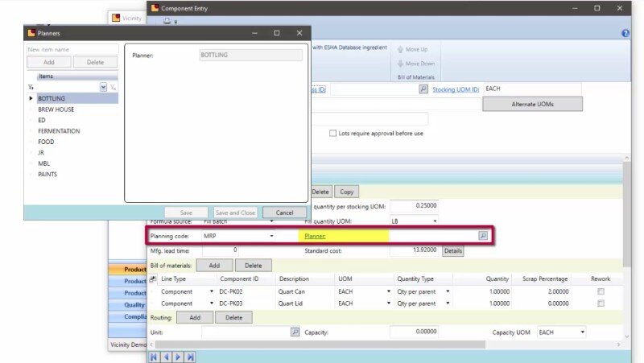Click the Alternate UOMs button
The width and height of the screenshot is (644, 363).
[531, 105]
